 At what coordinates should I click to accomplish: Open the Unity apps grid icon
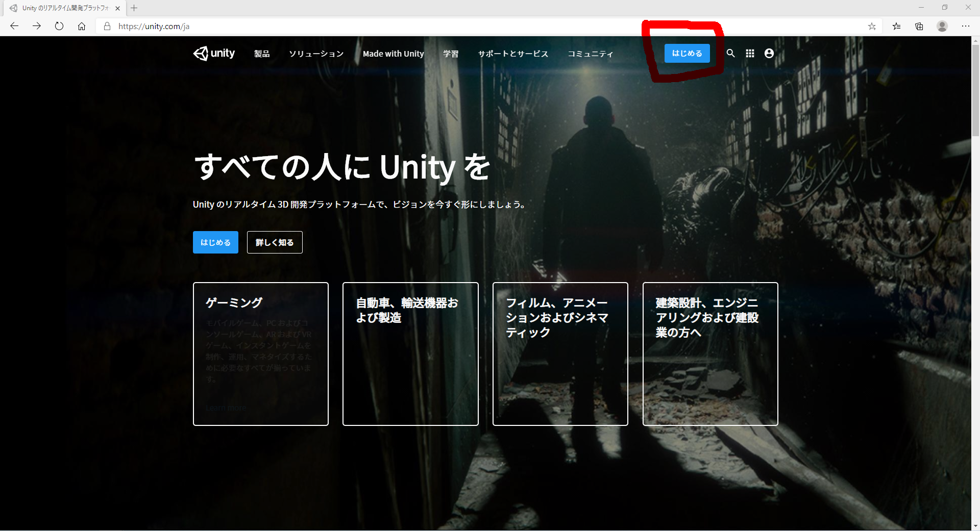click(x=750, y=53)
